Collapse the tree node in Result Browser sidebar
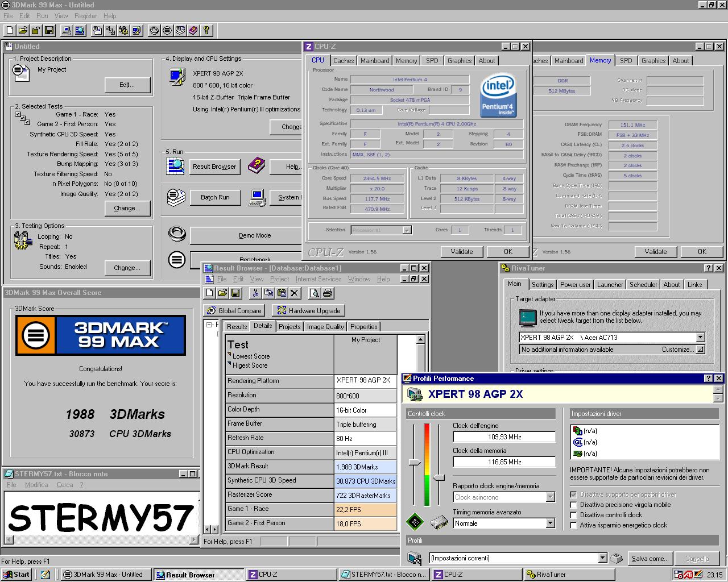The width and height of the screenshot is (728, 582). click(209, 325)
